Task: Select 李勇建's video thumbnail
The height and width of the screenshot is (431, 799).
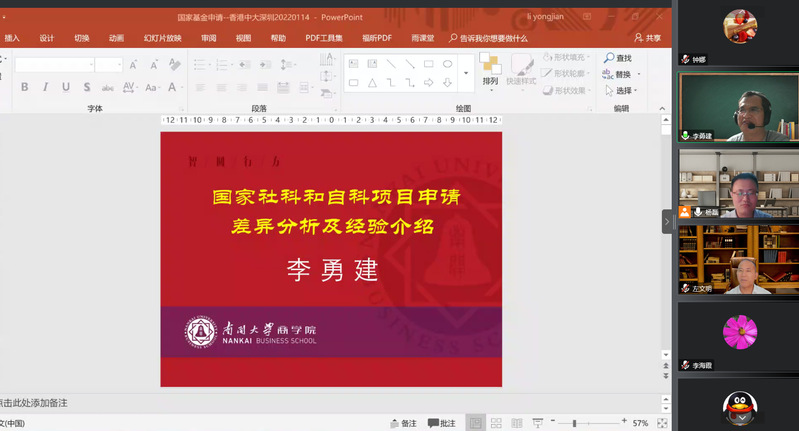Action: (x=738, y=108)
